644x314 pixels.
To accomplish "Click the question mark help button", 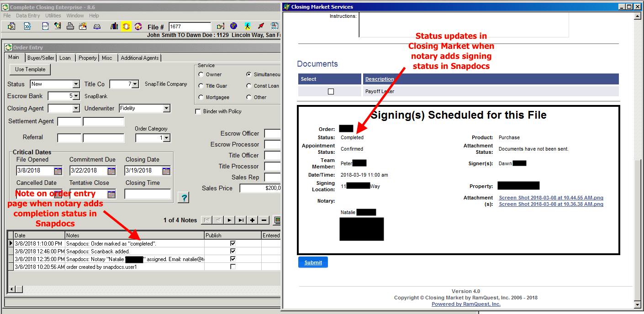I will [184, 197].
